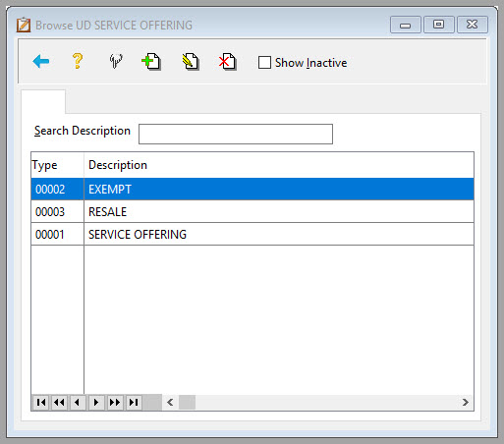Open help with yellow question mark

click(78, 61)
